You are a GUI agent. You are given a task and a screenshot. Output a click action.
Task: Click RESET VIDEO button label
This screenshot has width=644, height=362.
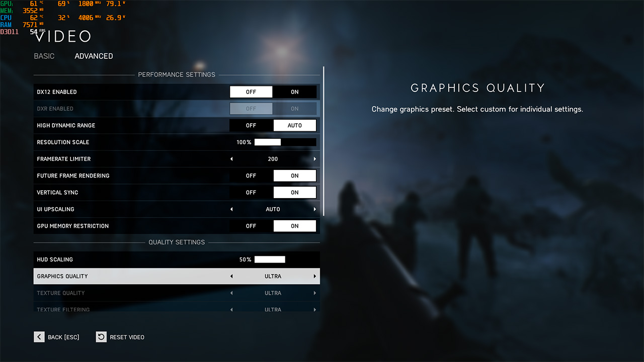tap(127, 337)
